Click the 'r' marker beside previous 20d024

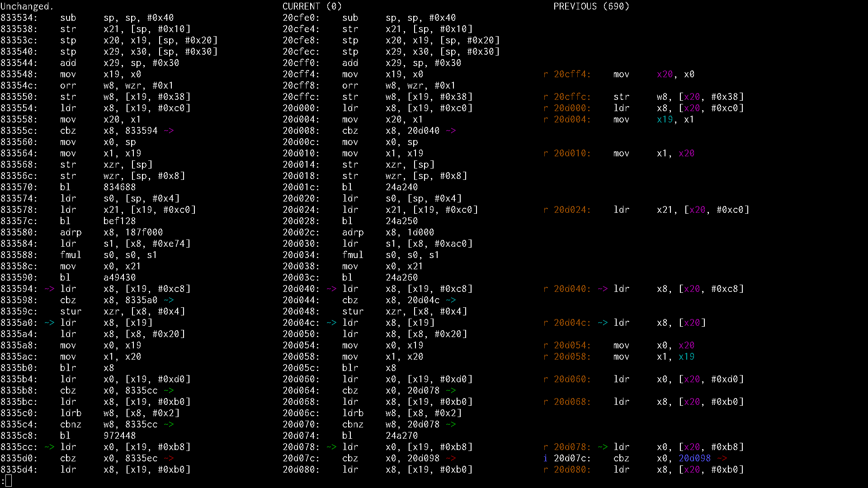coord(546,210)
